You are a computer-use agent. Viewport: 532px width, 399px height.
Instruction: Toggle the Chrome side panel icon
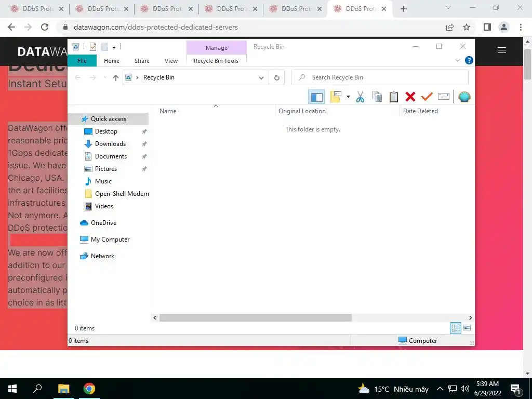click(x=487, y=27)
